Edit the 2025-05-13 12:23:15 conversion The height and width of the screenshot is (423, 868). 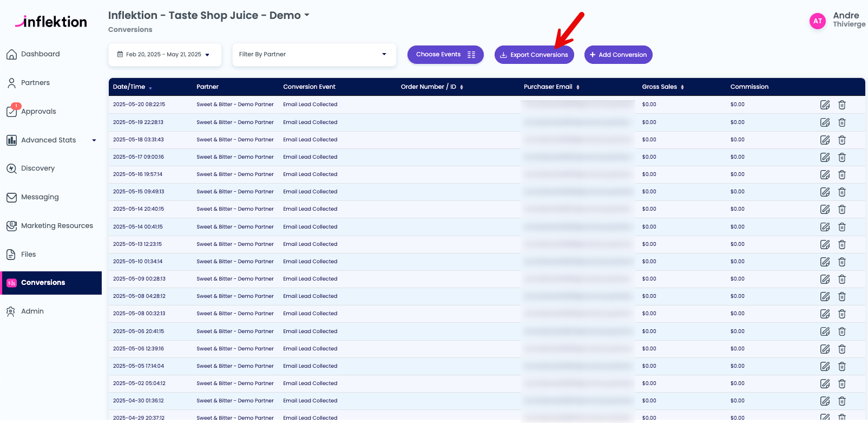point(825,244)
